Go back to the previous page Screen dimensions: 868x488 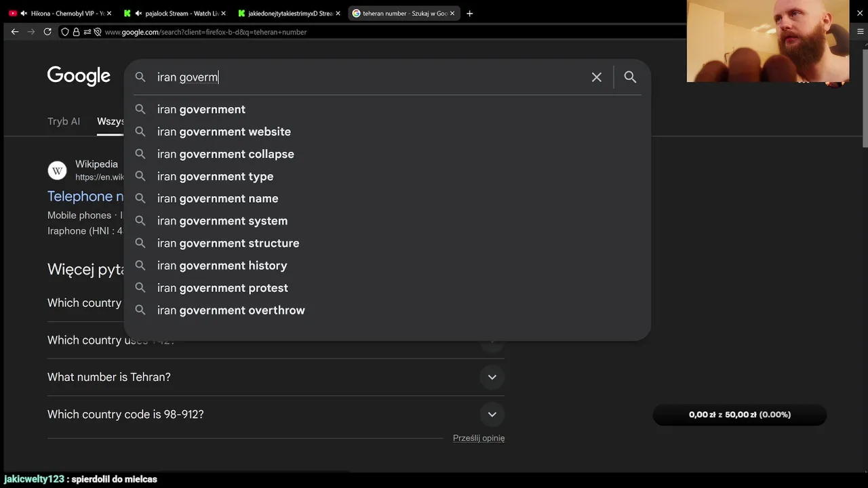click(x=15, y=32)
